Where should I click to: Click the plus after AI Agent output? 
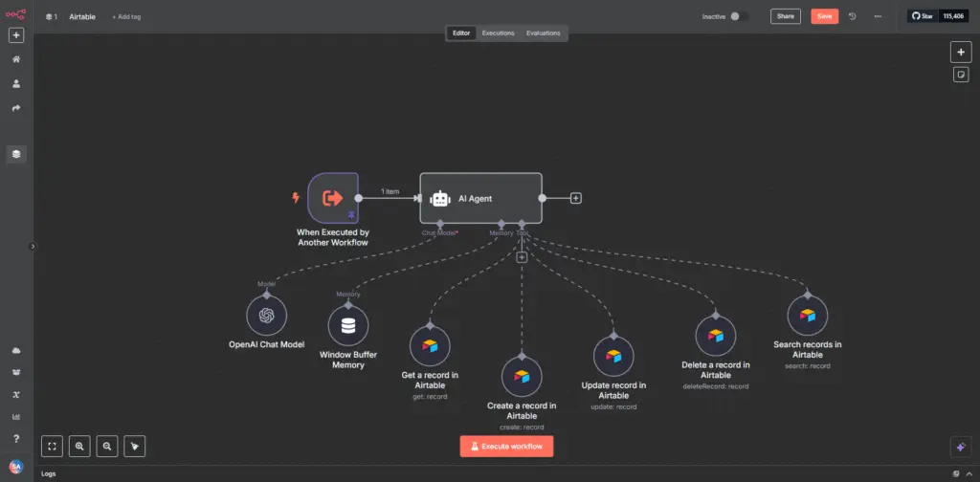(576, 198)
